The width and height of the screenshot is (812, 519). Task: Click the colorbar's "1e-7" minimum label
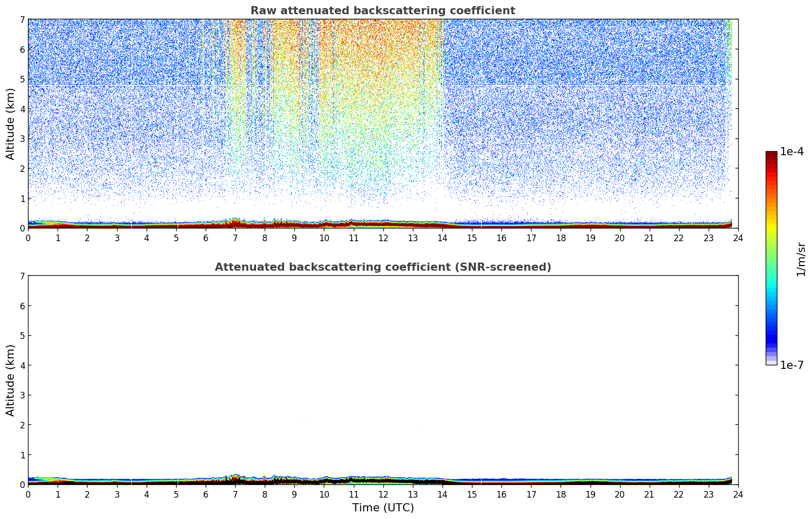[792, 365]
